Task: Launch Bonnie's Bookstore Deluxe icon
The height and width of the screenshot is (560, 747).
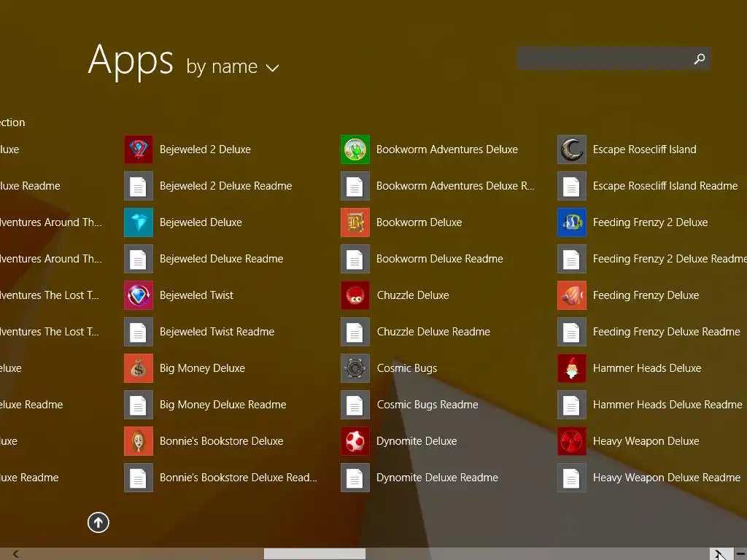Action: pos(139,441)
